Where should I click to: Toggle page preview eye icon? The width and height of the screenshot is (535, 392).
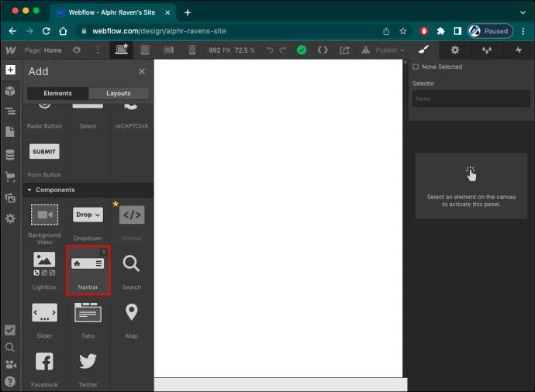(x=77, y=50)
